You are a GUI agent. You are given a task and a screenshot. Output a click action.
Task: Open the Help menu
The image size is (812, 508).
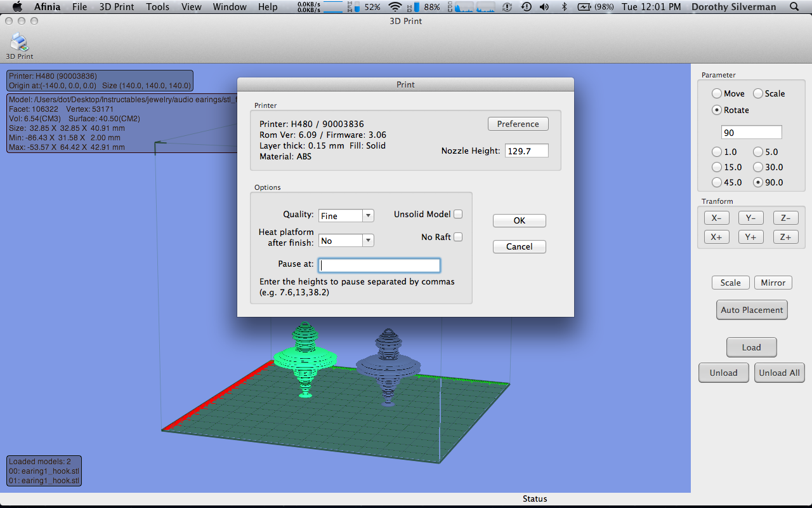click(268, 7)
